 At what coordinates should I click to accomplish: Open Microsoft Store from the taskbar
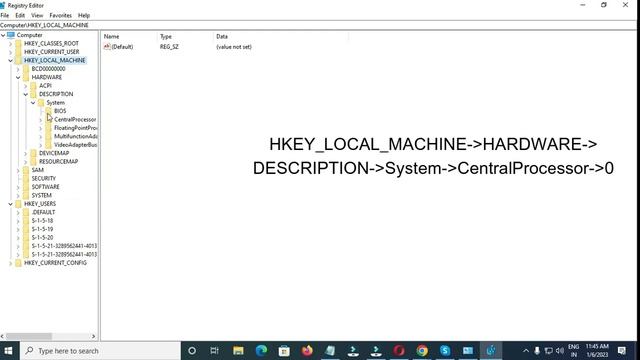[x=284, y=351]
